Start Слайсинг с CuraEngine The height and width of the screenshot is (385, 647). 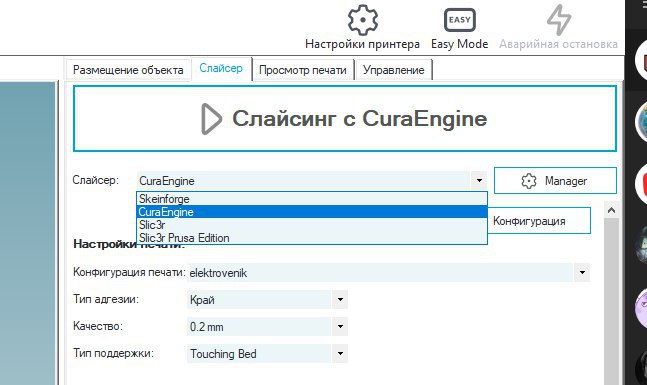click(x=345, y=119)
